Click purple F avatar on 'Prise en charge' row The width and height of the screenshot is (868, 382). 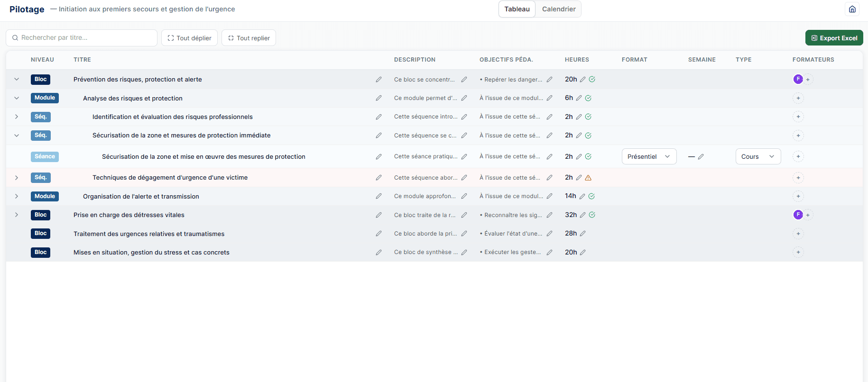[x=798, y=215]
